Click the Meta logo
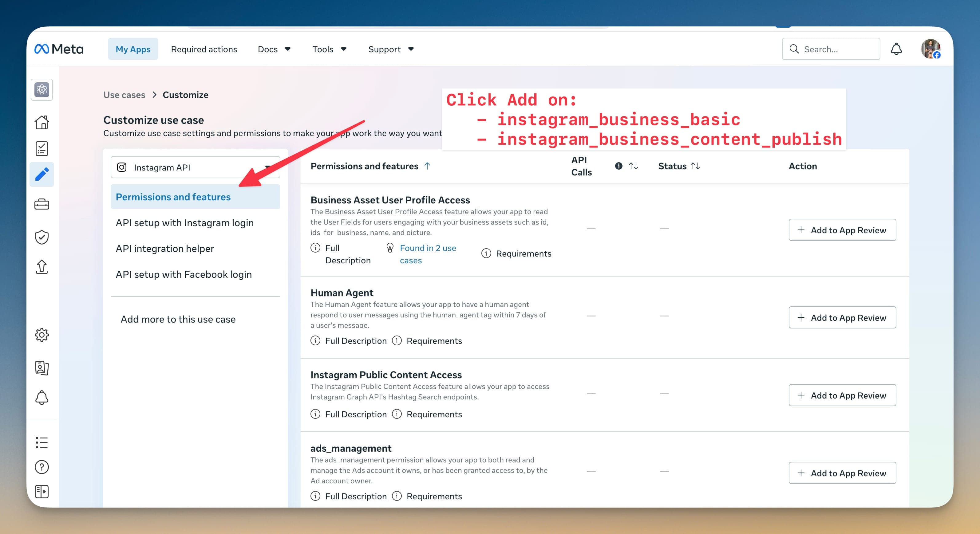 59,49
